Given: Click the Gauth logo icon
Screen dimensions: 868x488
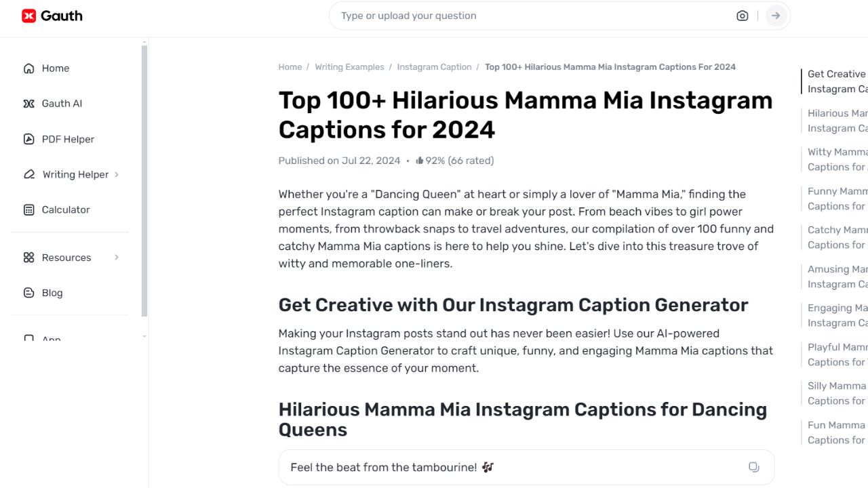Looking at the screenshot, I should tap(28, 15).
